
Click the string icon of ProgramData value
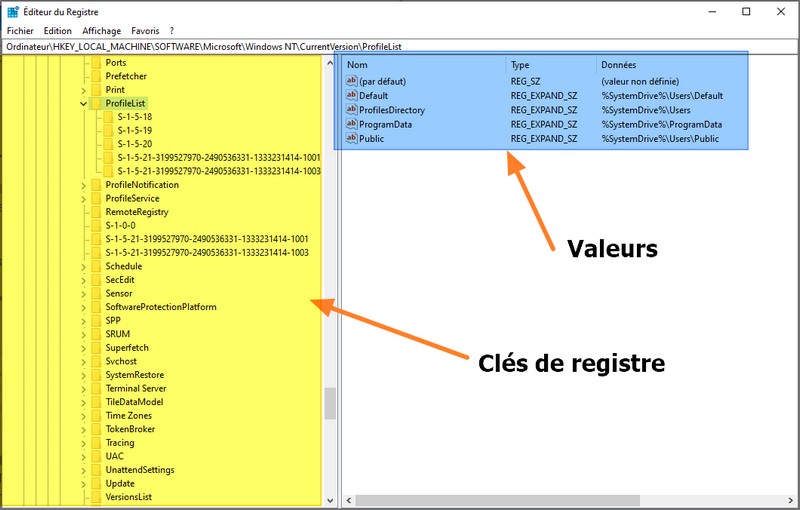point(352,123)
